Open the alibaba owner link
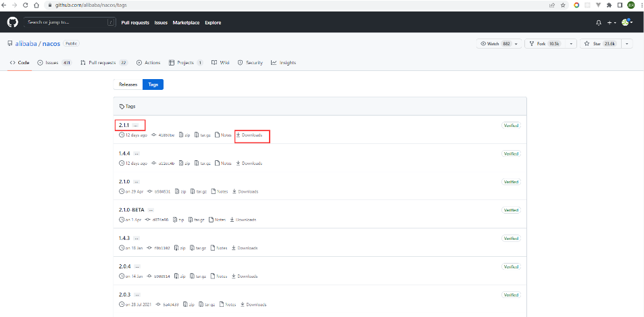 coord(26,43)
